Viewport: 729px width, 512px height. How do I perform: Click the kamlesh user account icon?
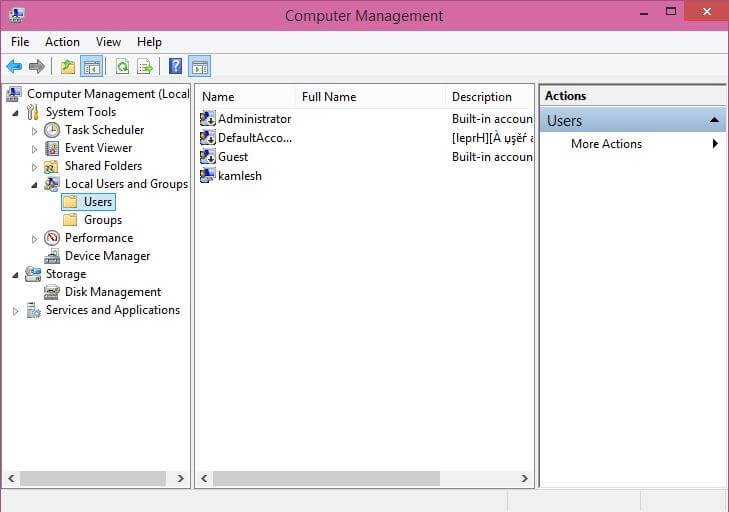[x=207, y=175]
